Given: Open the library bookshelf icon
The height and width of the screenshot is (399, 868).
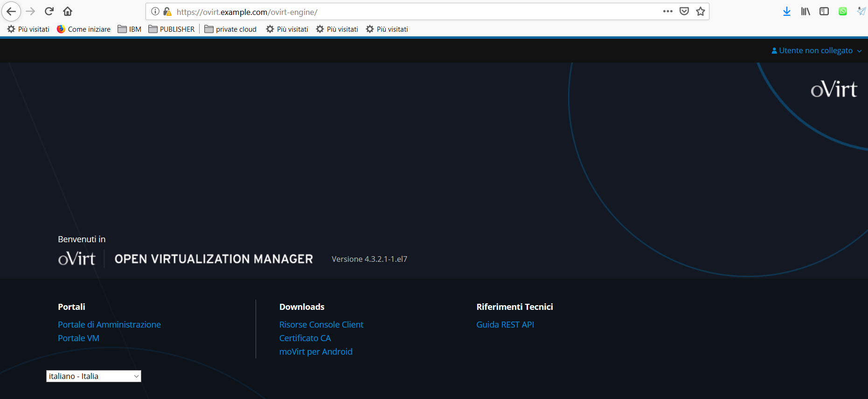Looking at the screenshot, I should tap(806, 12).
